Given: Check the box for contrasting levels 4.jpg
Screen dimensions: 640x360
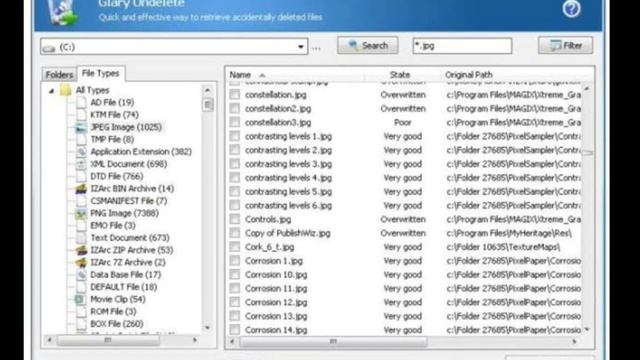Looking at the screenshot, I should (x=235, y=178).
